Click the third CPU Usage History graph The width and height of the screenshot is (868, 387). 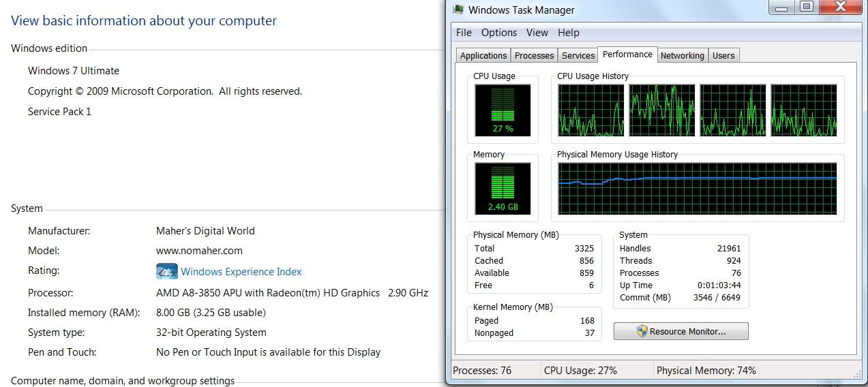733,110
